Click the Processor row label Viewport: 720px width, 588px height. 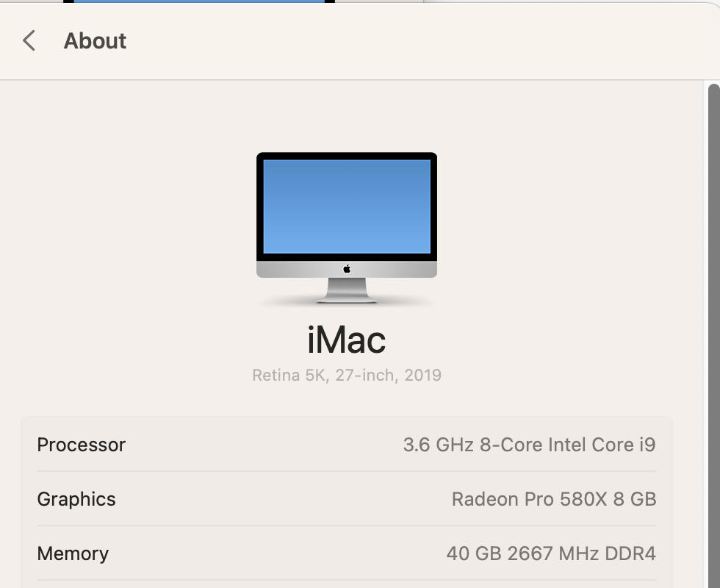pos(82,445)
